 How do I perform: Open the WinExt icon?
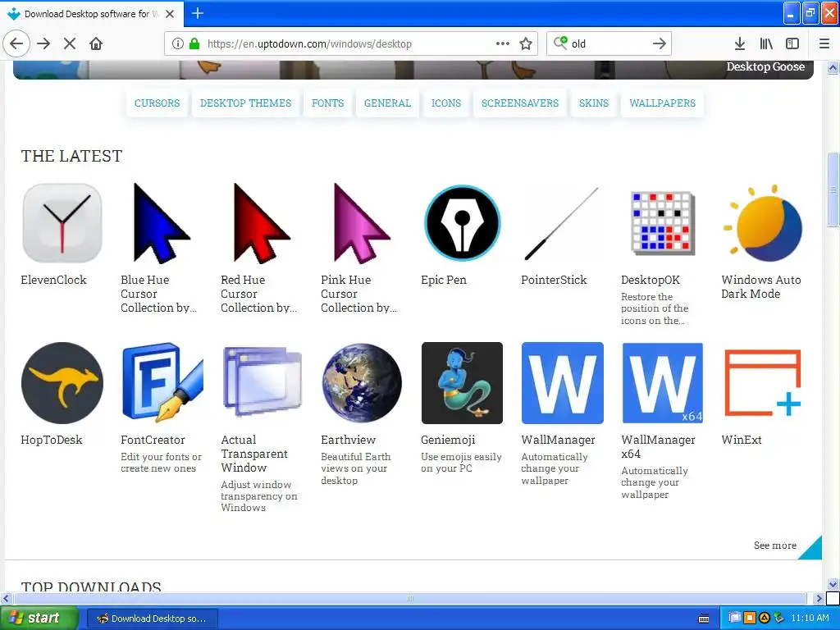coord(762,383)
